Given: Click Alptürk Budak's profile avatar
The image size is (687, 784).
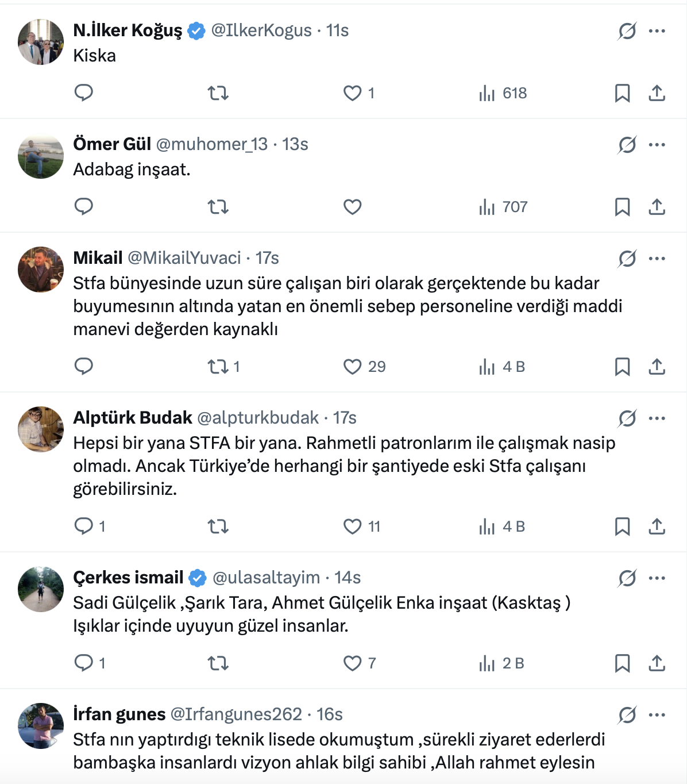Looking at the screenshot, I should click(x=41, y=429).
